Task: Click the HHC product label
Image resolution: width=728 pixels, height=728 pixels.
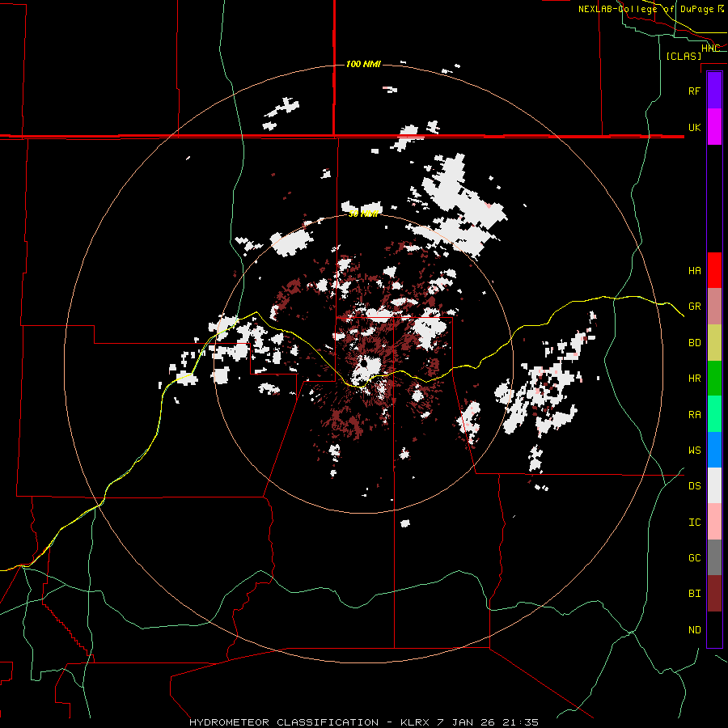Action: coord(710,49)
